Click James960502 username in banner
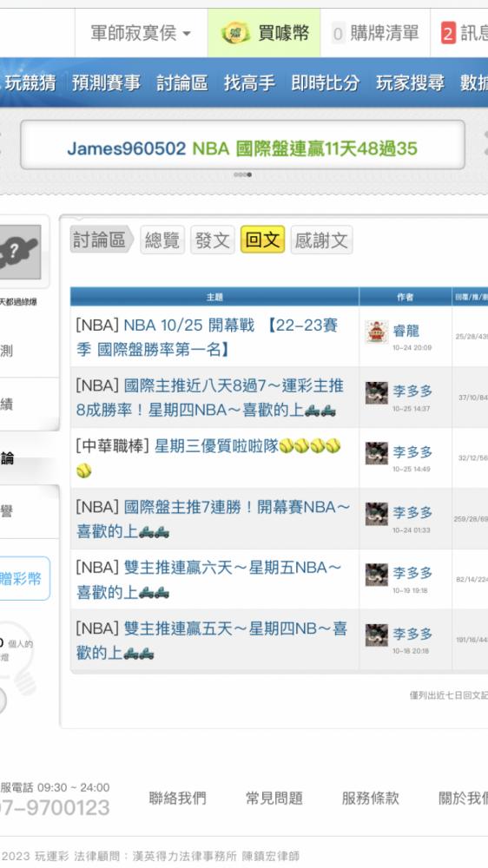 point(126,148)
